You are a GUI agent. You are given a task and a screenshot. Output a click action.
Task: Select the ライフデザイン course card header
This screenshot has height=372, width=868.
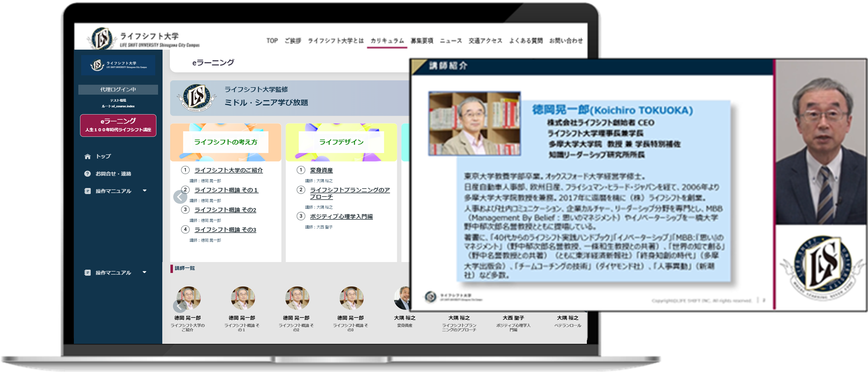point(341,142)
